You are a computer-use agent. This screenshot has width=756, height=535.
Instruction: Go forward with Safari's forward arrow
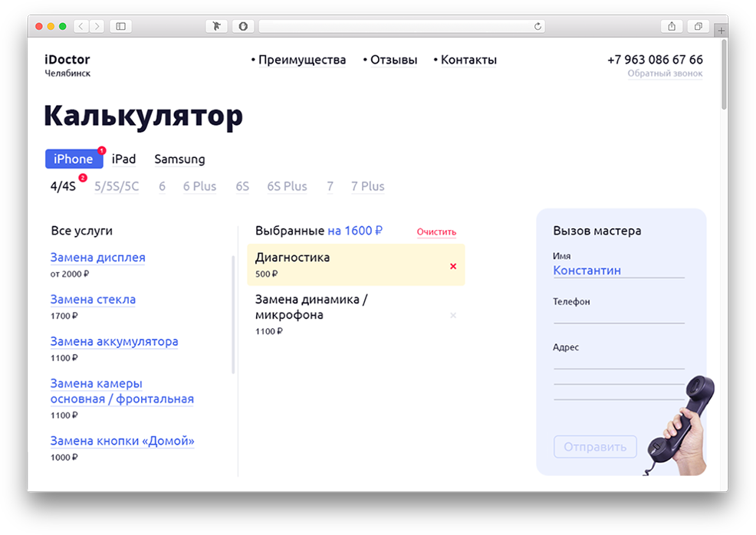click(x=97, y=26)
